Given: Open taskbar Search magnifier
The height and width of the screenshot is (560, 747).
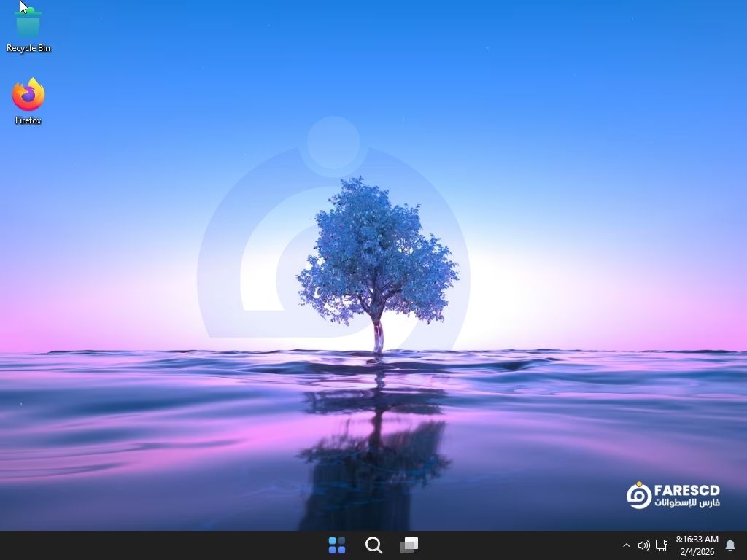Looking at the screenshot, I should (373, 545).
